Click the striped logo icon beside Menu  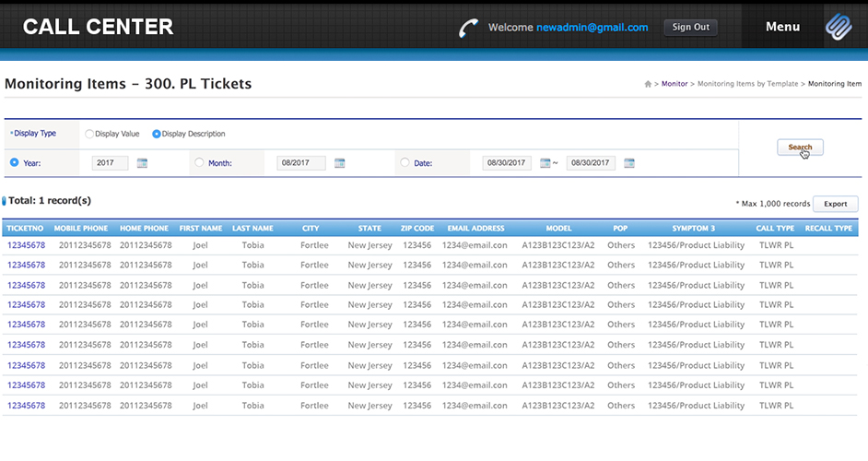[839, 26]
